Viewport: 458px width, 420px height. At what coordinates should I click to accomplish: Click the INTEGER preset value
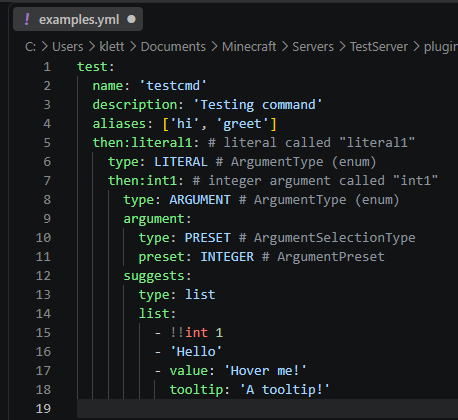click(x=227, y=257)
